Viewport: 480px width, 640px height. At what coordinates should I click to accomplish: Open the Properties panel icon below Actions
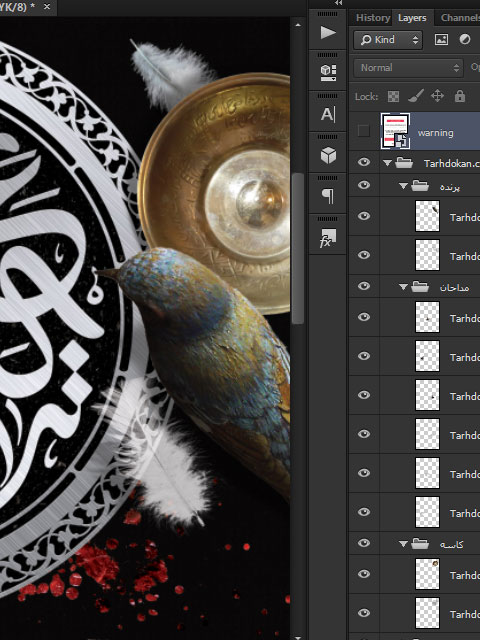328,73
